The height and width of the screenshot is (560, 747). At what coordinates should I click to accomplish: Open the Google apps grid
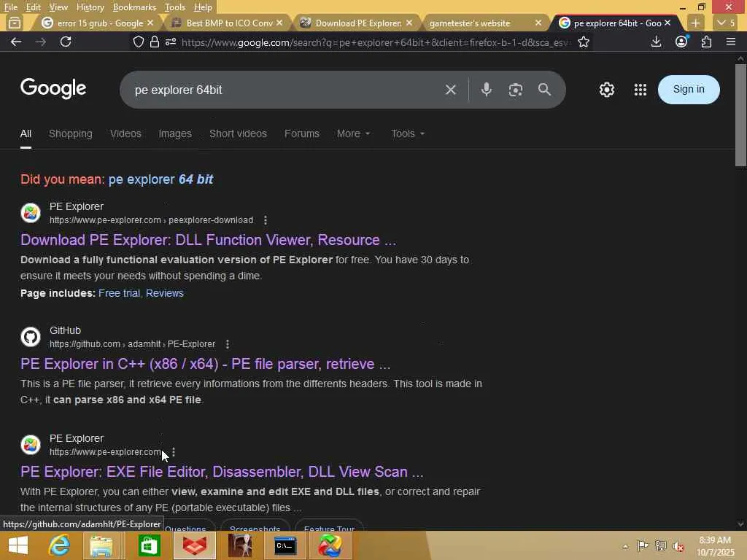point(640,90)
